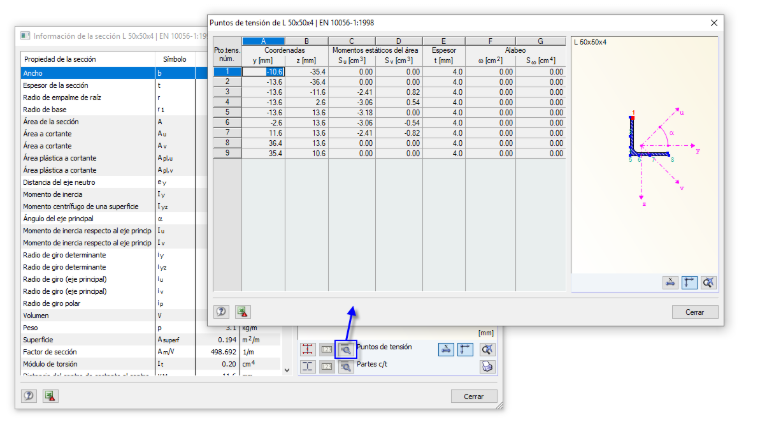Select the Distancia del eje neutro row
This screenshot has height=433, width=760.
click(x=114, y=182)
